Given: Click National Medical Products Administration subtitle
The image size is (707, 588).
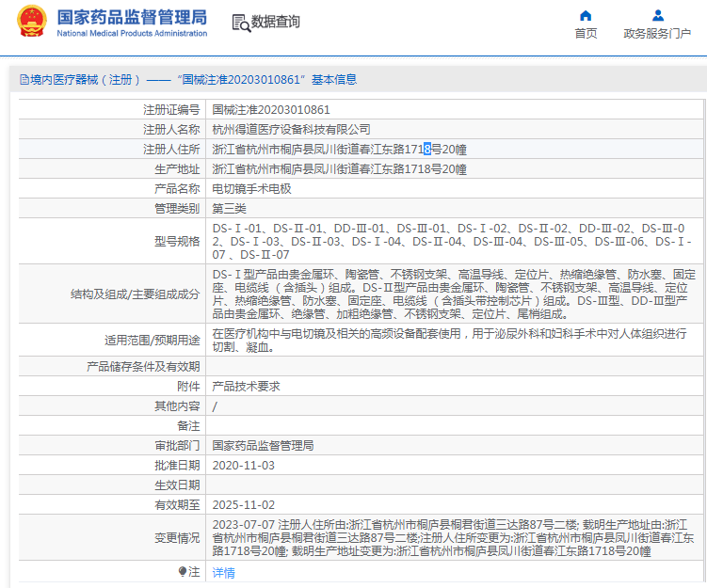Looking at the screenshot, I should [x=132, y=33].
